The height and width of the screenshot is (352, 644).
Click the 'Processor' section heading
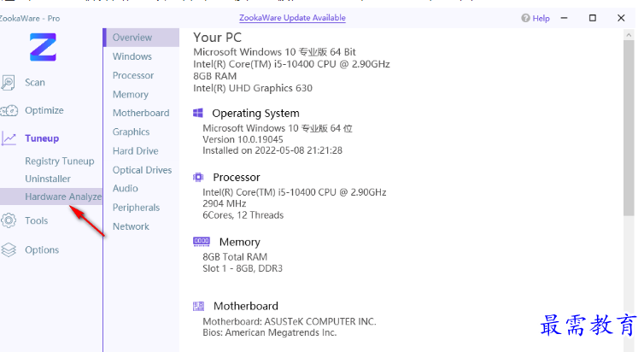[236, 177]
